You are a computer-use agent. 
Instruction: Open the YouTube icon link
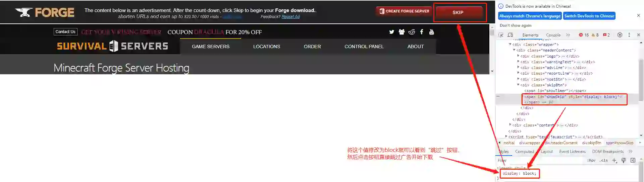point(432,32)
